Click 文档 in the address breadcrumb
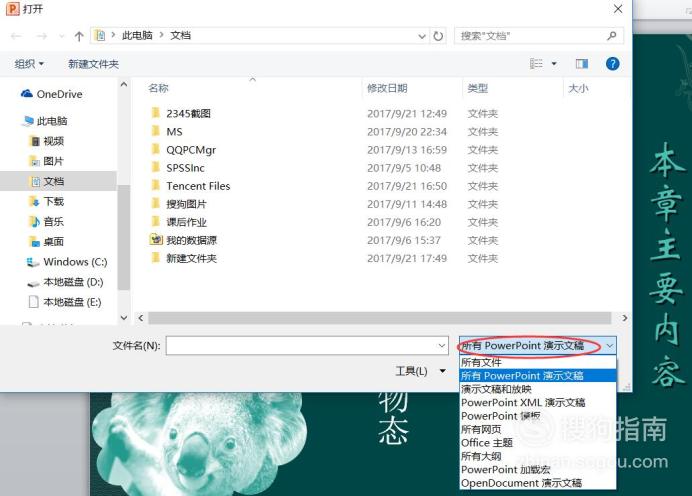Viewport: 692px width, 496px height. pyautogui.click(x=181, y=36)
